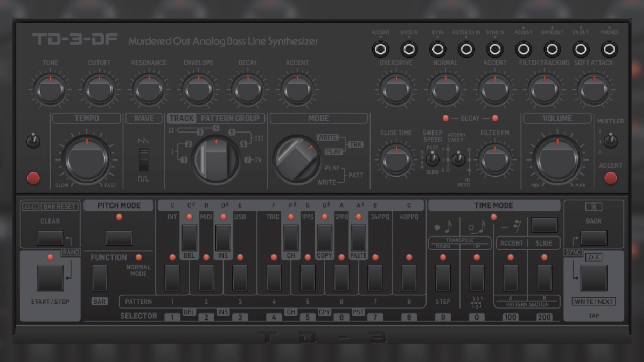The image size is (644, 362).
Task: Click the red round button below left toggle
Action: click(33, 178)
